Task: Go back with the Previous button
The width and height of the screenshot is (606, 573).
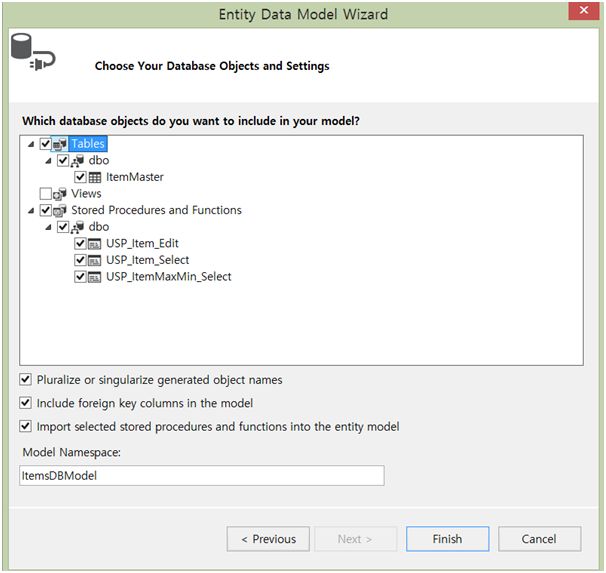Action: [268, 539]
